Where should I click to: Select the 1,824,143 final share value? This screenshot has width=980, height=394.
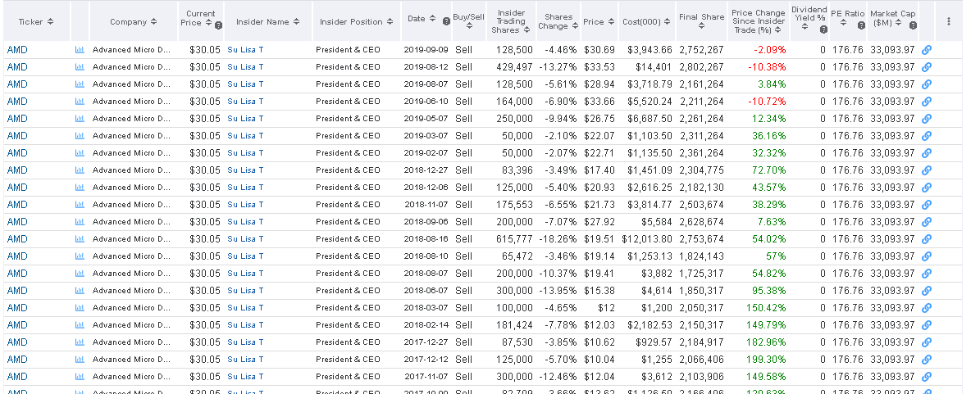click(x=701, y=256)
